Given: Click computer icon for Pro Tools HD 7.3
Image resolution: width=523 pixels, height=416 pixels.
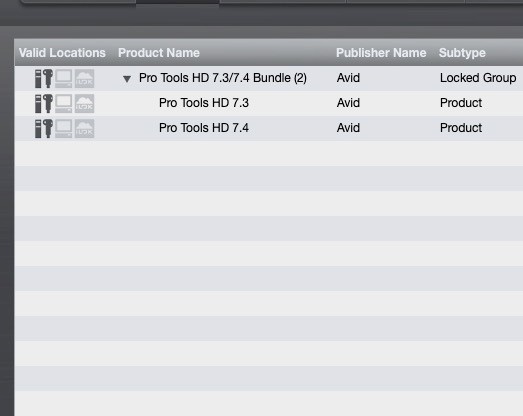Looking at the screenshot, I should (x=63, y=104).
